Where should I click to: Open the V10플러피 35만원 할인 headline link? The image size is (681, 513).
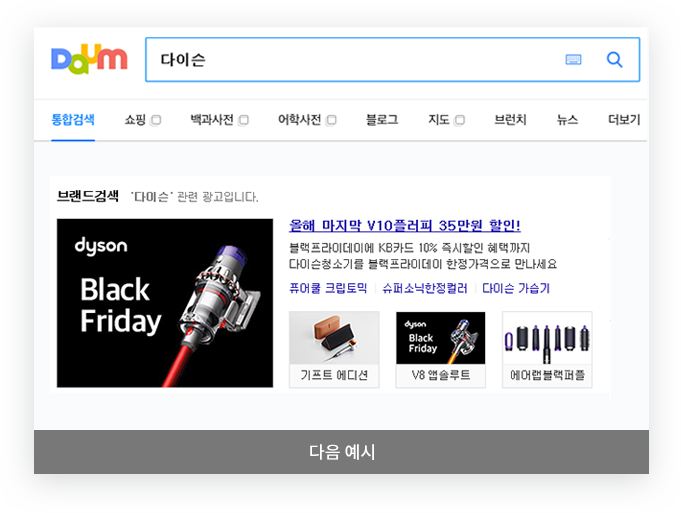tap(404, 225)
